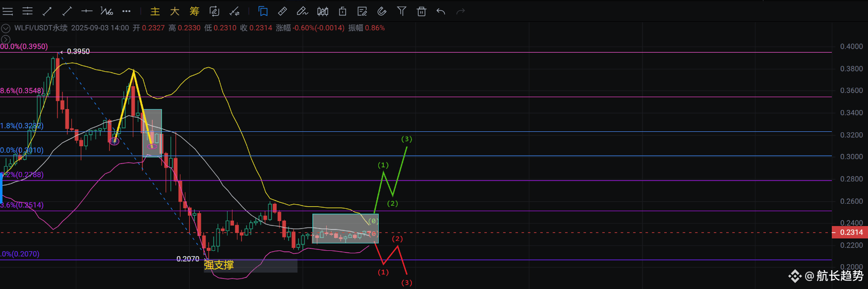The height and width of the screenshot is (289, 868).
Task: Click the 0.4000 price axis label
Action: tap(852, 47)
